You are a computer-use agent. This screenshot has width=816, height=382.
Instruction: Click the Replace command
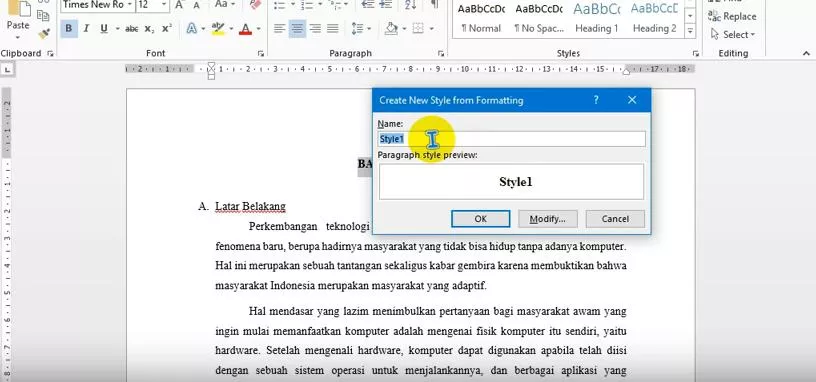pyautogui.click(x=732, y=16)
